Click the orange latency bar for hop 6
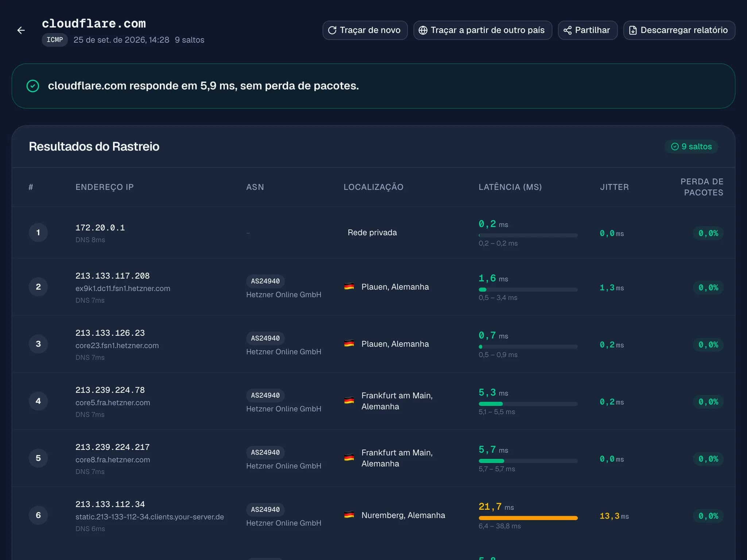The height and width of the screenshot is (560, 747). (x=528, y=518)
